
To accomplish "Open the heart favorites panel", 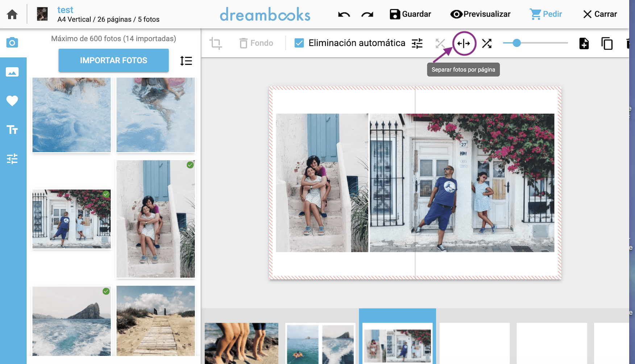I will 12,101.
